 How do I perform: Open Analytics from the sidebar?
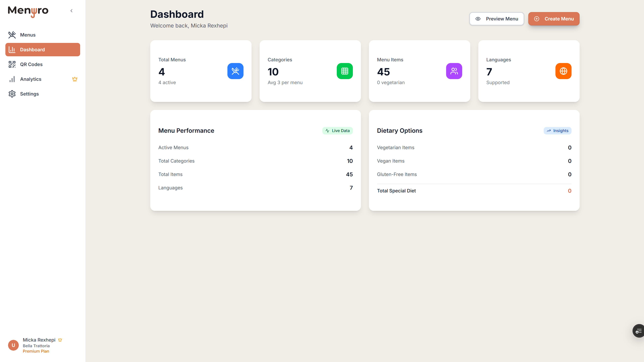pos(31,79)
